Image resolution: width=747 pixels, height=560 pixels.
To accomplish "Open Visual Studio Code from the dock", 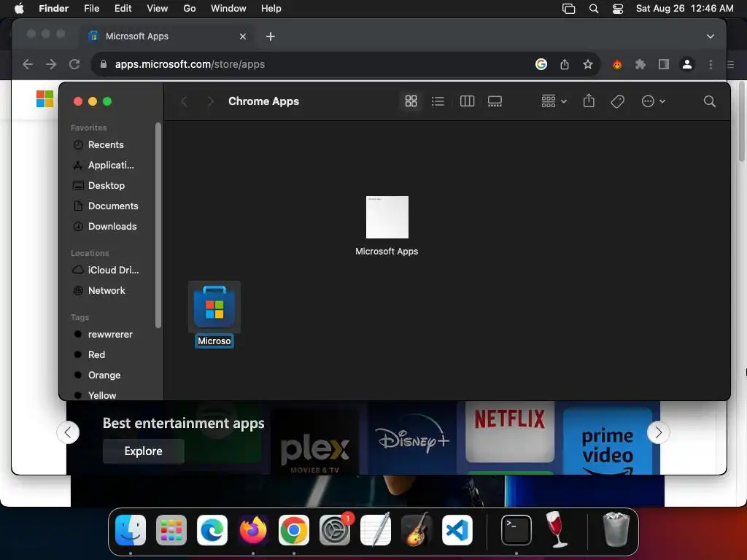I will pos(457,530).
